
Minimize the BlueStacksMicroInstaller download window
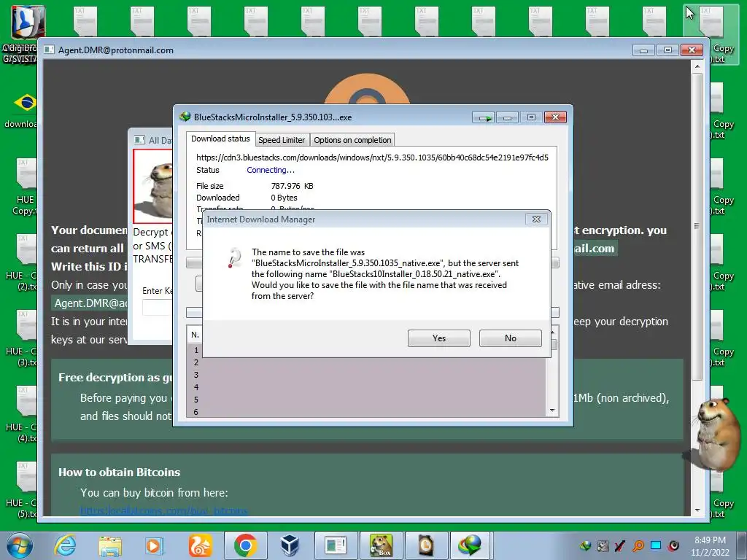click(x=508, y=117)
